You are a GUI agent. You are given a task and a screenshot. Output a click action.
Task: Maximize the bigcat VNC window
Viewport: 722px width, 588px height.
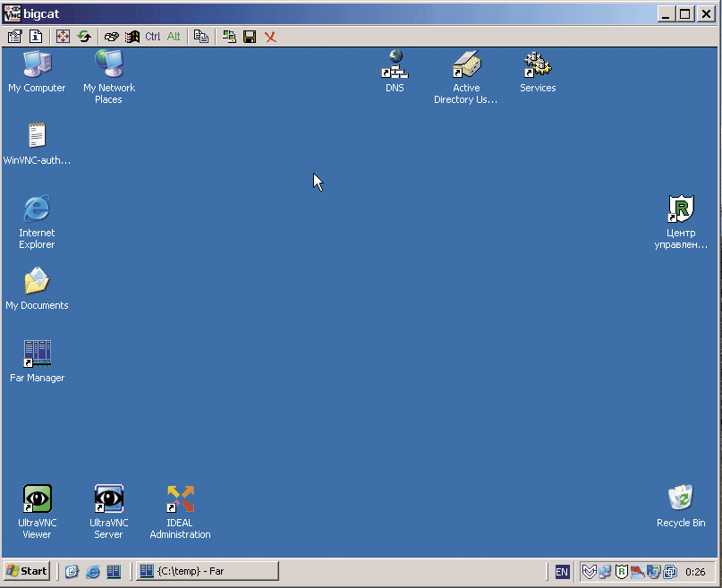pyautogui.click(x=685, y=13)
